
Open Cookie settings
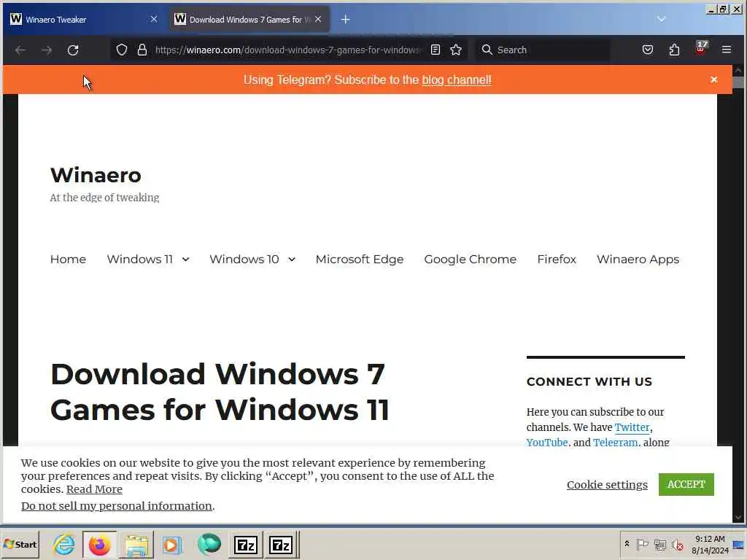point(607,485)
